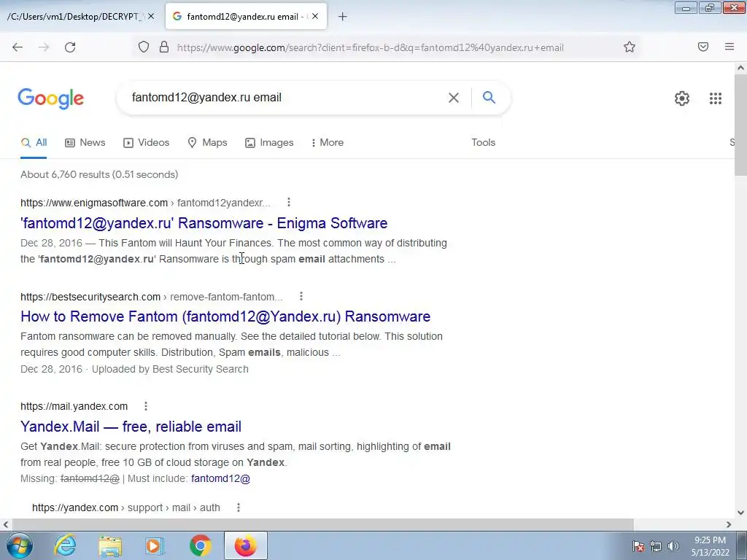Switch to Maps results
Image resolution: width=747 pixels, height=560 pixels.
pos(207,142)
